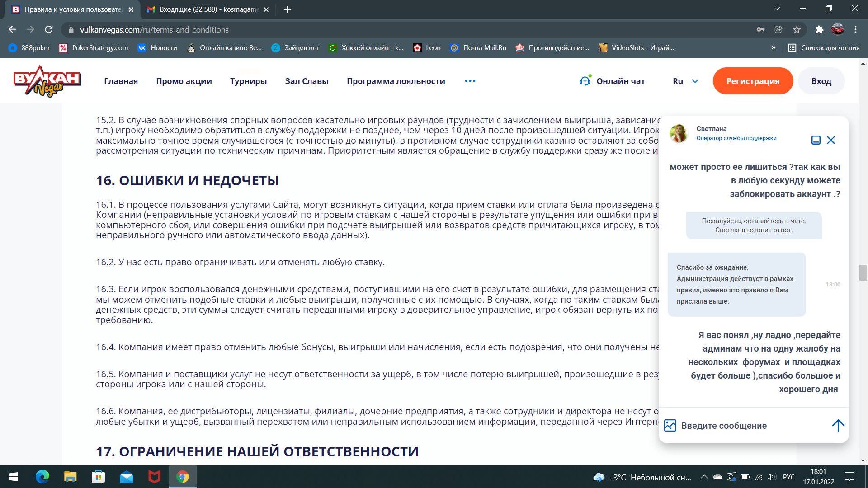Expand more menu items via three dots
Screen dimensions: 868x488
tap(470, 81)
